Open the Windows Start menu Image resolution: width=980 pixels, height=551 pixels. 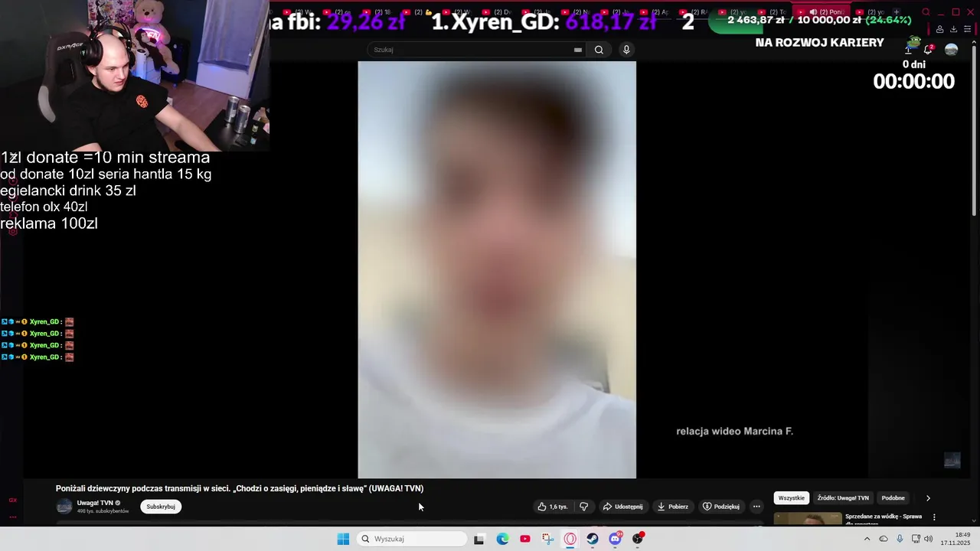(x=343, y=539)
